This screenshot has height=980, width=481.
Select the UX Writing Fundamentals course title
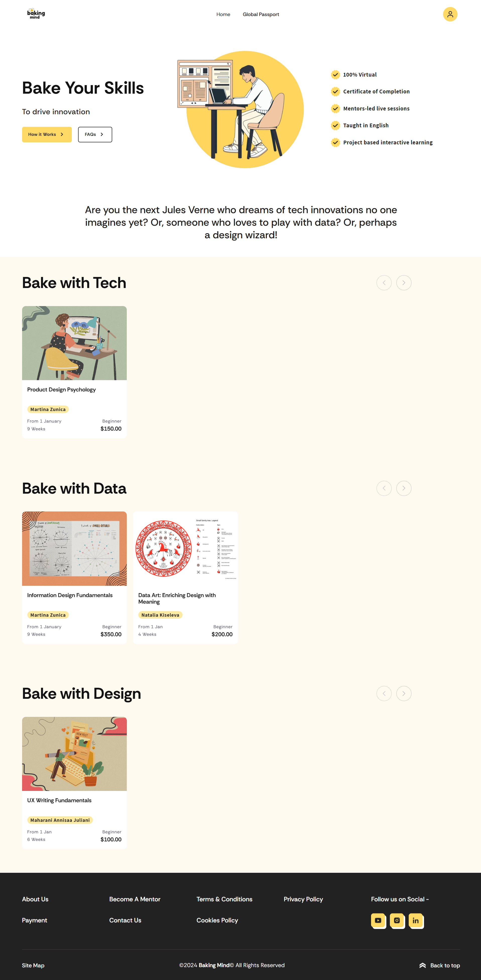point(59,800)
